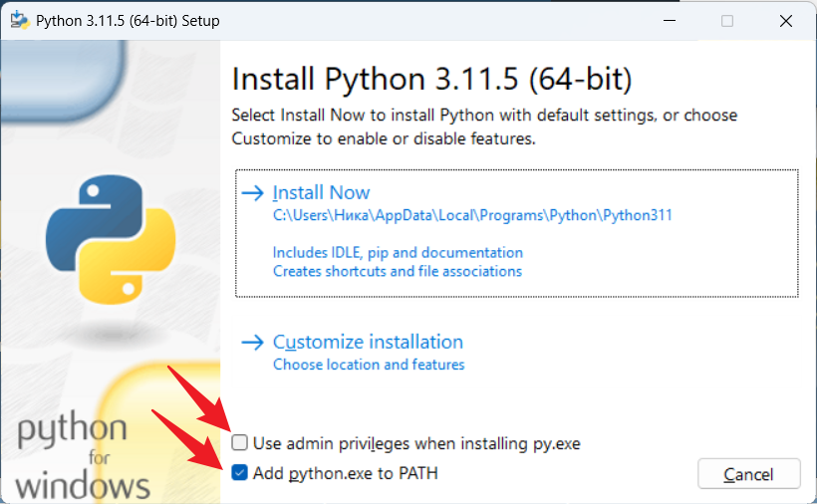
Task: Click the arrow icon beside Customize installation
Action: 253,343
